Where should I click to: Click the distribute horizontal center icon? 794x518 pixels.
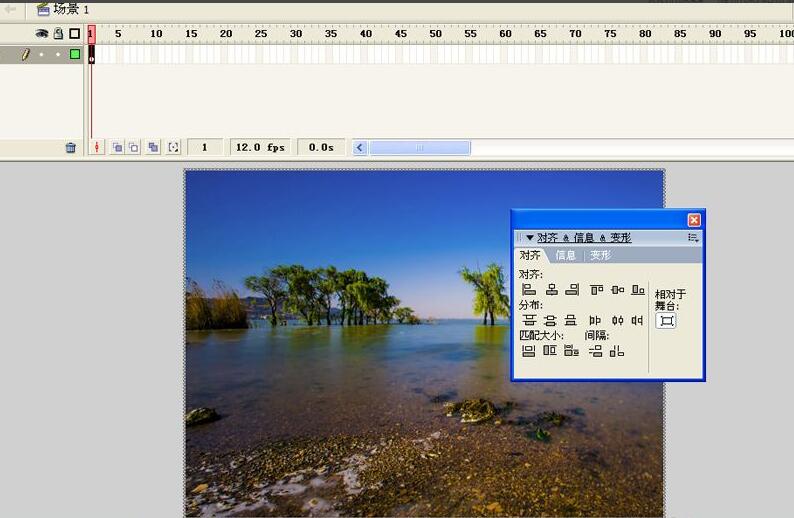[x=617, y=320]
